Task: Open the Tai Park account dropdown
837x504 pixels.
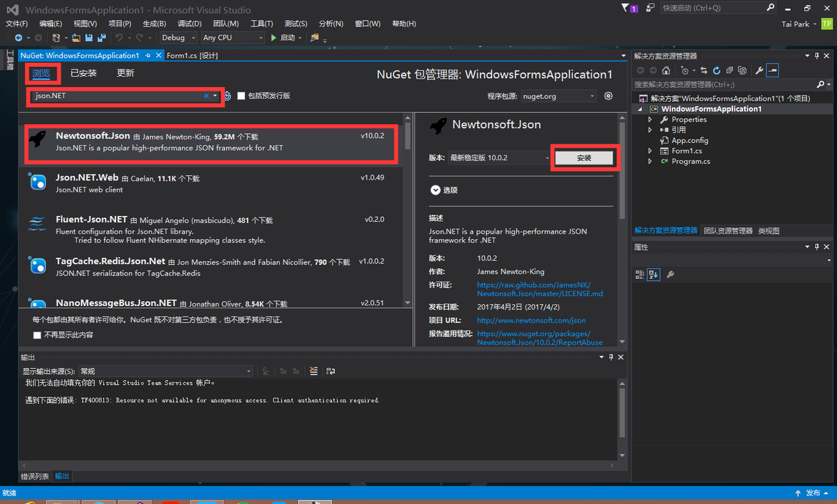Action: click(x=799, y=24)
